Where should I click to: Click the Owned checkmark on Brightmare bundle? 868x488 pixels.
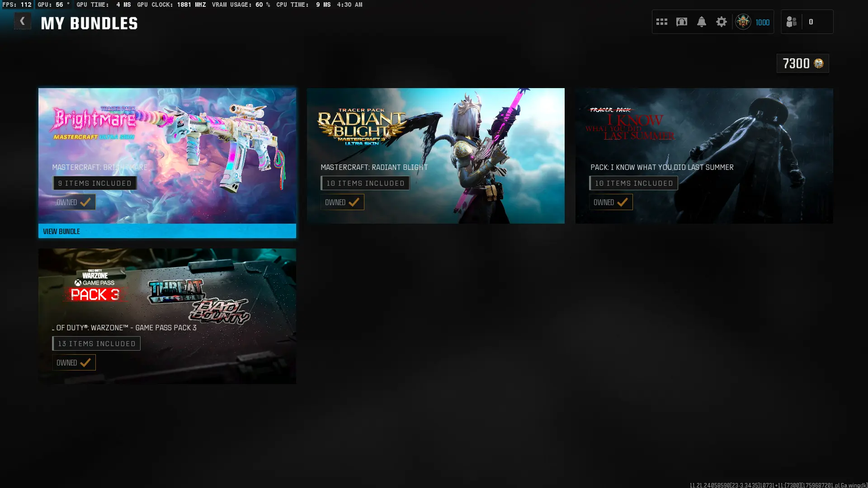tap(85, 202)
